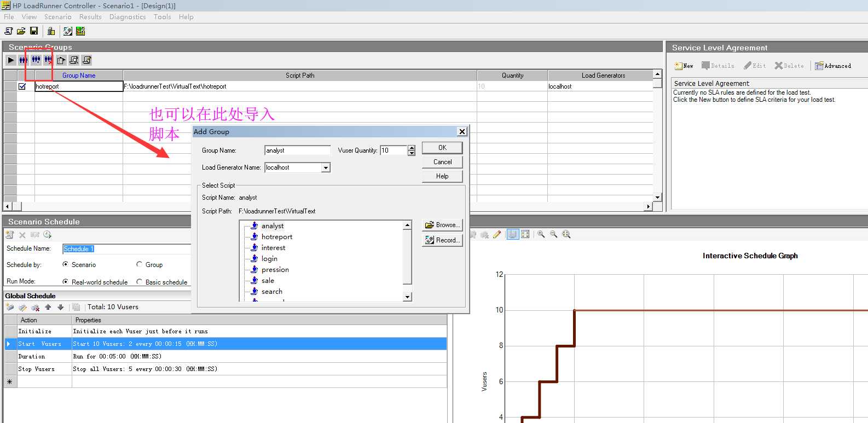Open the Scenario menu
This screenshot has height=423, width=868.
pyautogui.click(x=57, y=17)
